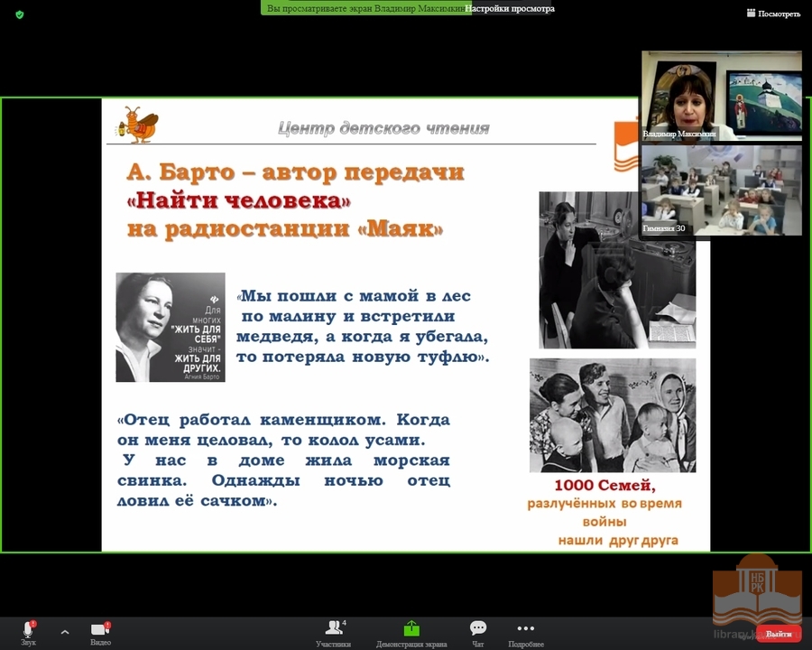
Task: Select the Владимир Максимкин video thumbnail
Action: pos(722,96)
